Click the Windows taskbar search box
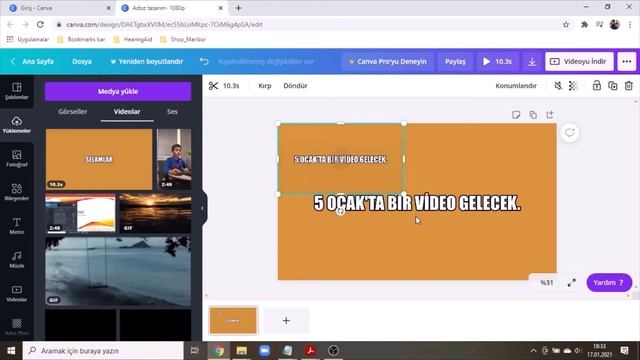 [x=103, y=351]
